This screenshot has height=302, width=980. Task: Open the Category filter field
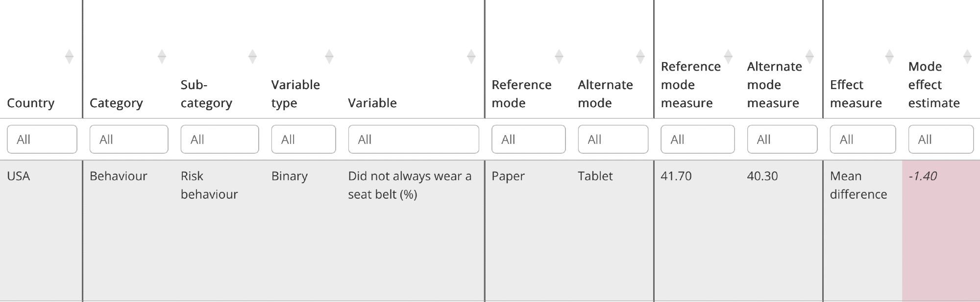pos(128,139)
